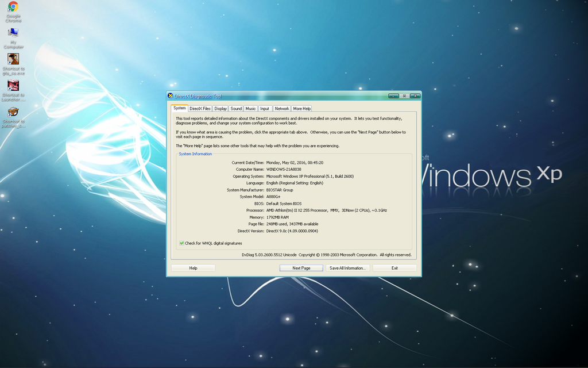View the More Help tab

click(301, 109)
